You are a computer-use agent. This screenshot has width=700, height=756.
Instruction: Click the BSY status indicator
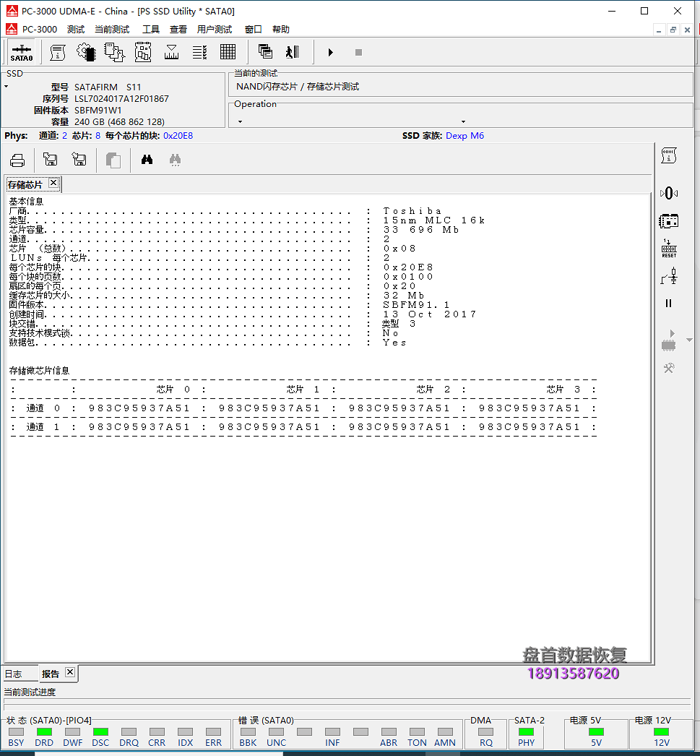pos(16,732)
